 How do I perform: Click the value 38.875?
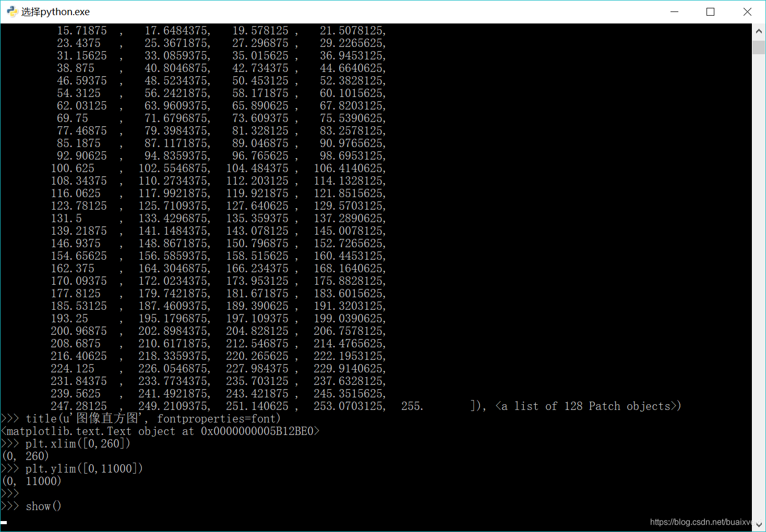coord(76,68)
